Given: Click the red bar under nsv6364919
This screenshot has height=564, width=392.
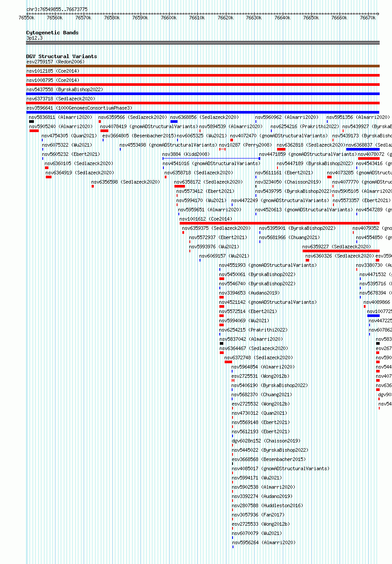Looking at the screenshot, I should [x=48, y=177].
